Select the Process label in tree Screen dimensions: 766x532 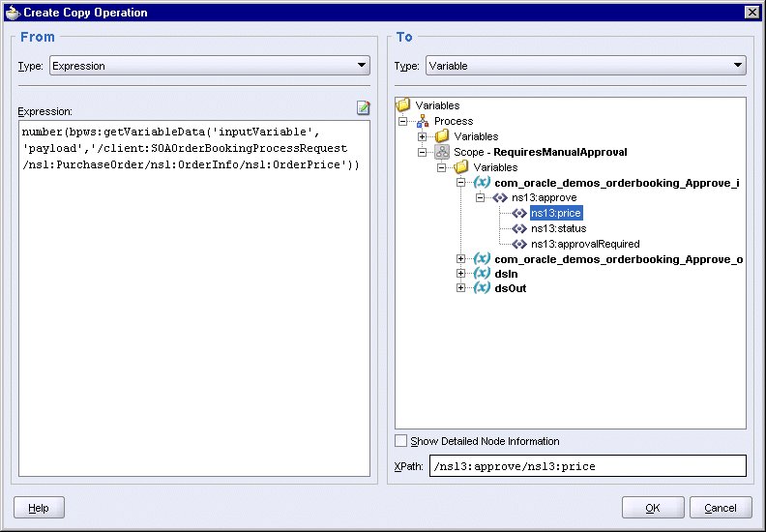[454, 121]
